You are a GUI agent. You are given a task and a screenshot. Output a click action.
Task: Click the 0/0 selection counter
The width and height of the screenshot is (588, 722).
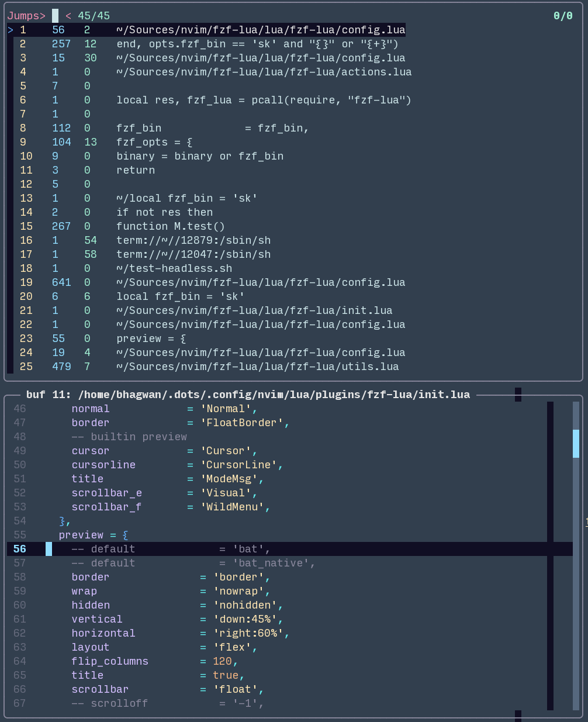click(x=563, y=16)
